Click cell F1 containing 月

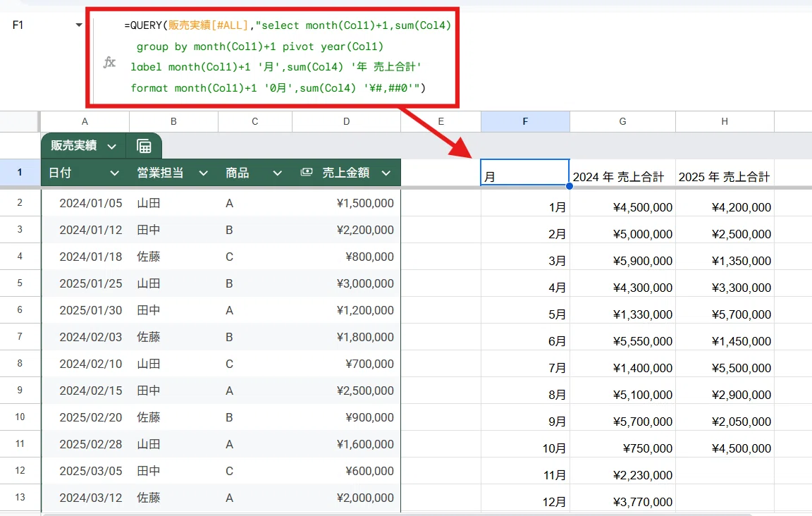525,173
